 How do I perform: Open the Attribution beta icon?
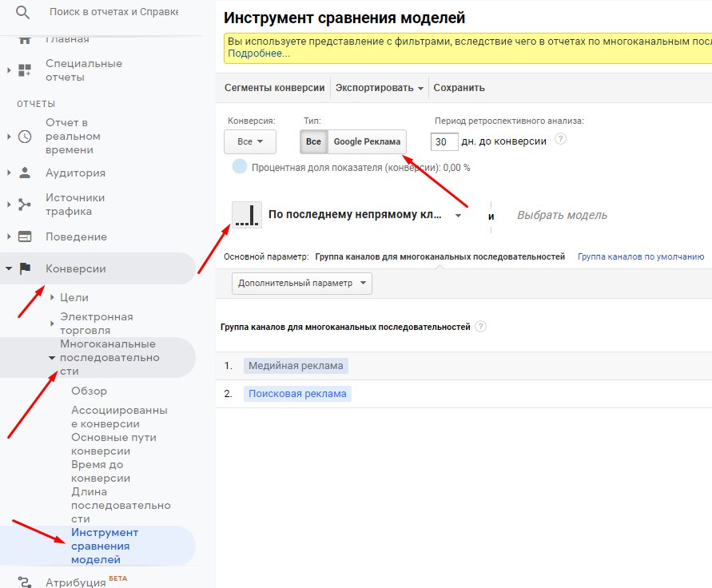(25, 582)
